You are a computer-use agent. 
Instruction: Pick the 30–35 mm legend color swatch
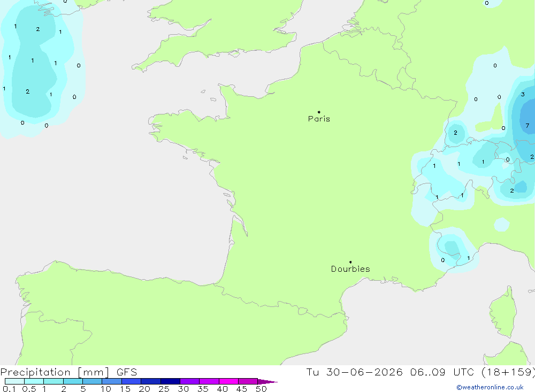(x=190, y=381)
